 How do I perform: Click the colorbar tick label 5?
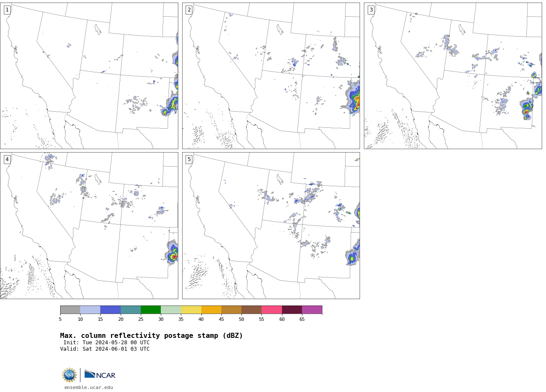(x=60, y=320)
